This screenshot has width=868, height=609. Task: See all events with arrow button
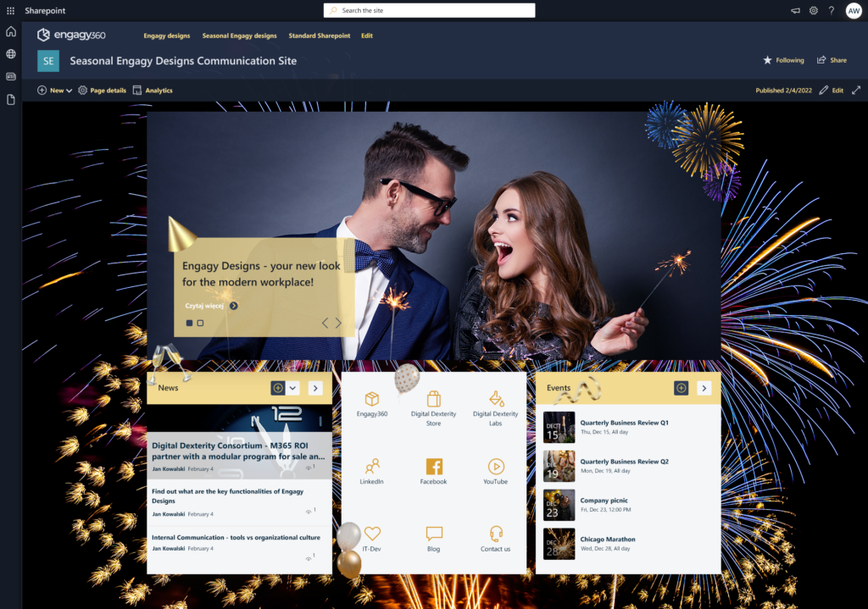point(704,388)
